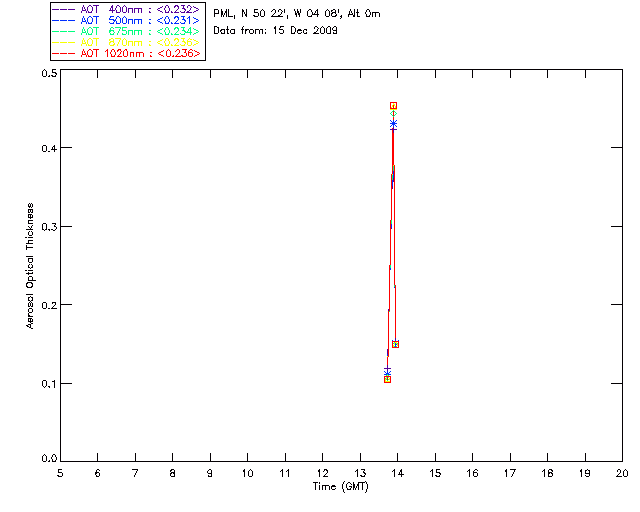Image resolution: width=640 pixels, height=512 pixels.
Task: Click the x-axis tick label 10
Action: point(247,473)
